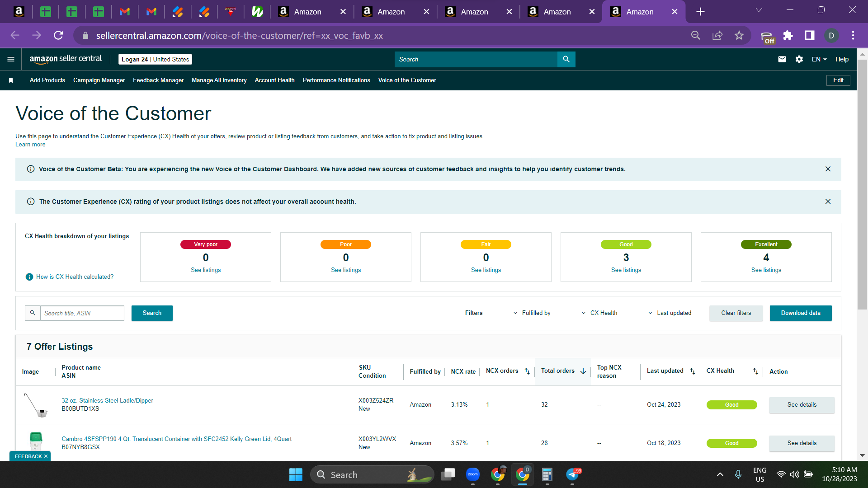The width and height of the screenshot is (868, 488).
Task: Open the Logan 24 United States account switcher
Action: point(155,59)
